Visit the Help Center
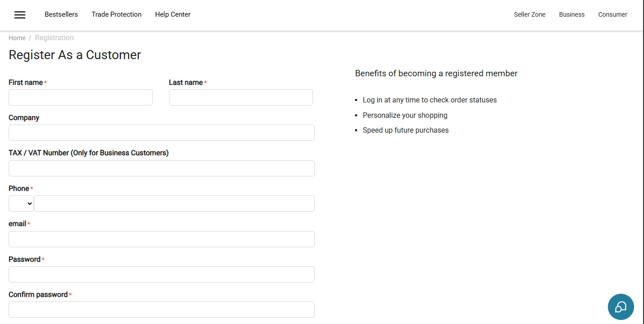 tap(172, 14)
